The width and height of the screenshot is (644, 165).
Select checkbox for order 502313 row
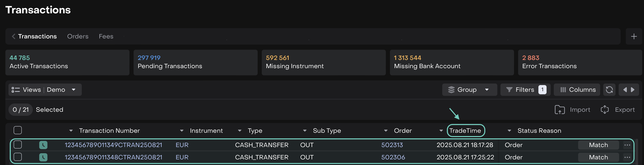coord(18,145)
